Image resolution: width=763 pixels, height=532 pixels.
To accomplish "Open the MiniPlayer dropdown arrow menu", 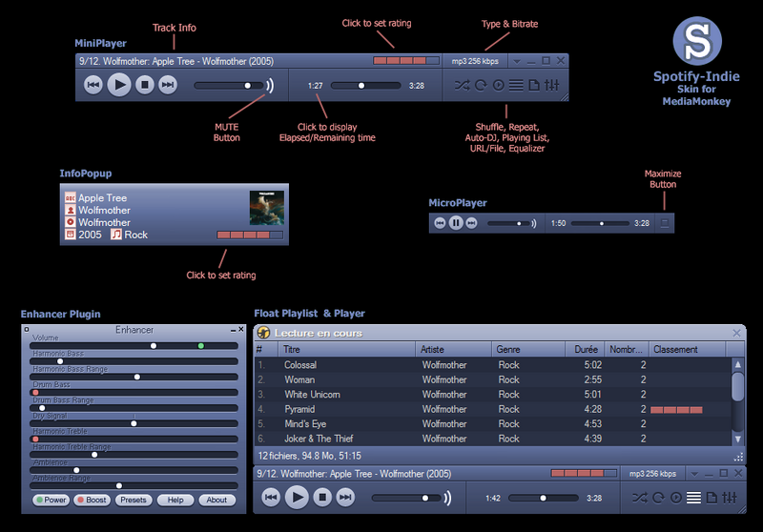I will pos(517,62).
